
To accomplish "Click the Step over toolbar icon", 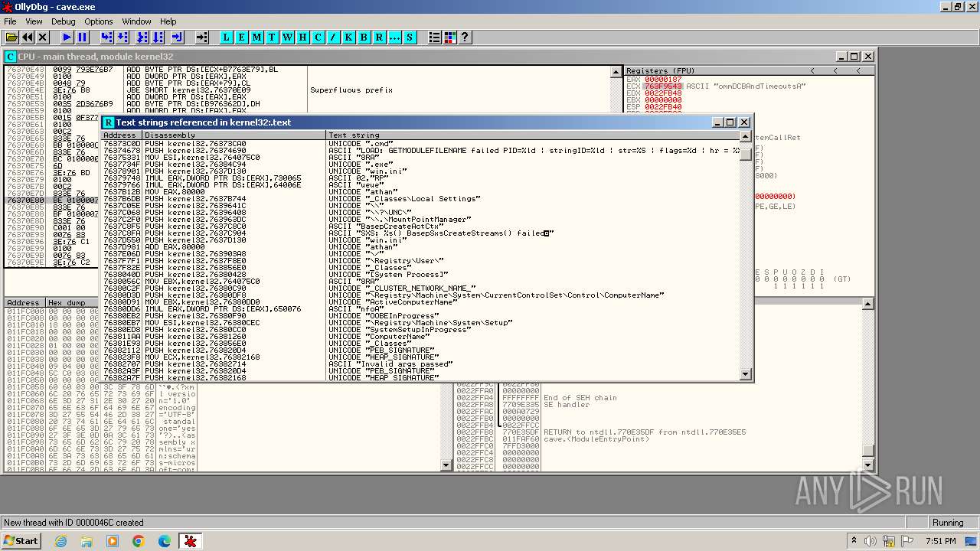I will (x=122, y=37).
